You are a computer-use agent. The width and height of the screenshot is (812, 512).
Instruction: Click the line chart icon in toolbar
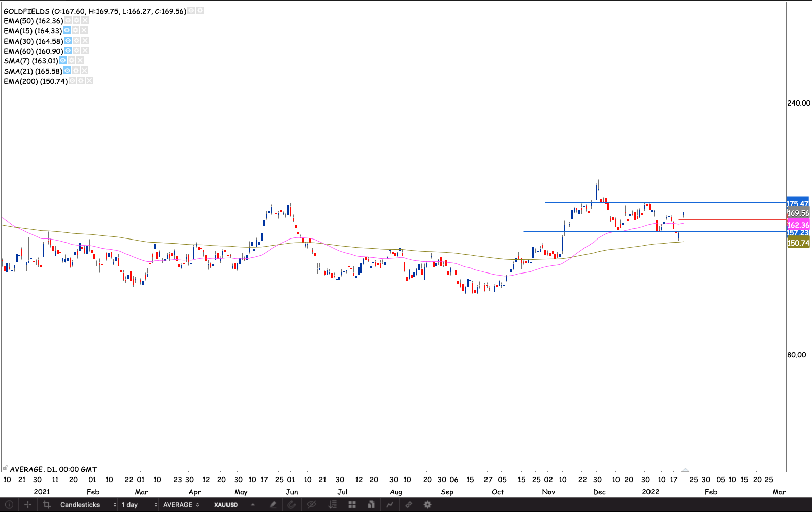pos(389,505)
